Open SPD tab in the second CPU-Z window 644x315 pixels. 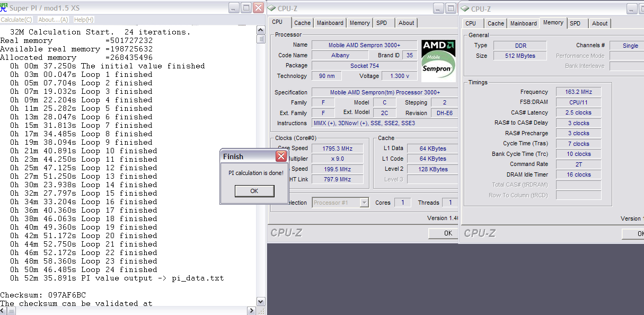coord(575,23)
